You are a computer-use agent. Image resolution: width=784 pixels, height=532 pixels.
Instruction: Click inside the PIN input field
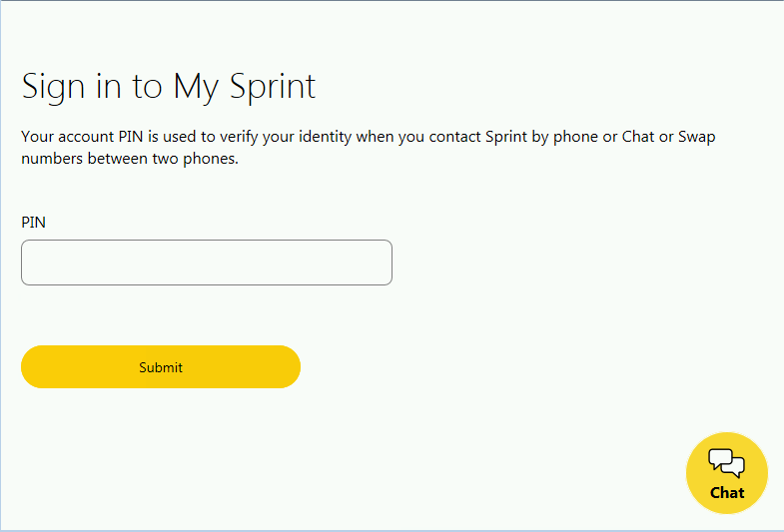pyautogui.click(x=207, y=263)
